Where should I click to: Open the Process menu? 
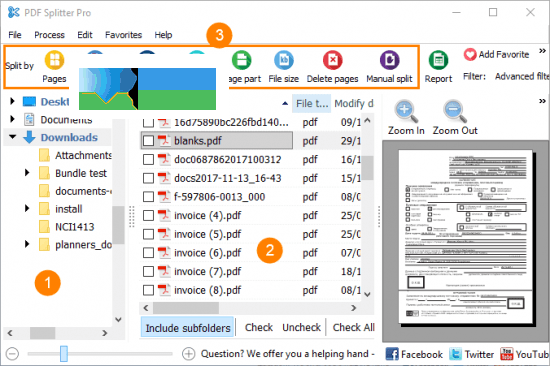click(49, 35)
